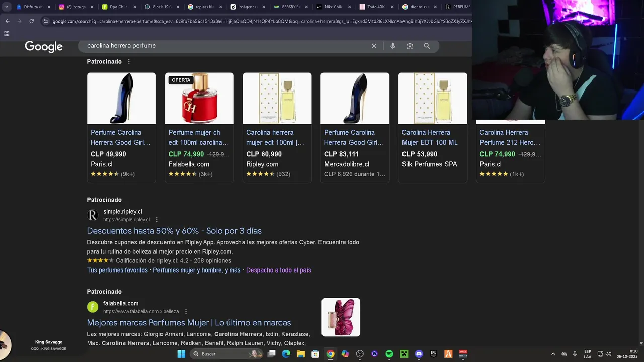Launch Microsoft Edge from the taskbar
The width and height of the screenshot is (644, 362).
pos(286,354)
